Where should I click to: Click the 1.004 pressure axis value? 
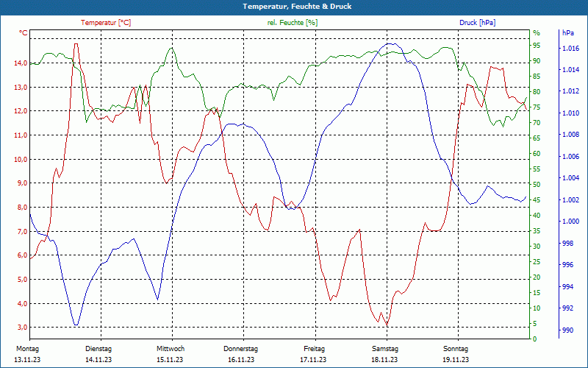tap(570, 178)
